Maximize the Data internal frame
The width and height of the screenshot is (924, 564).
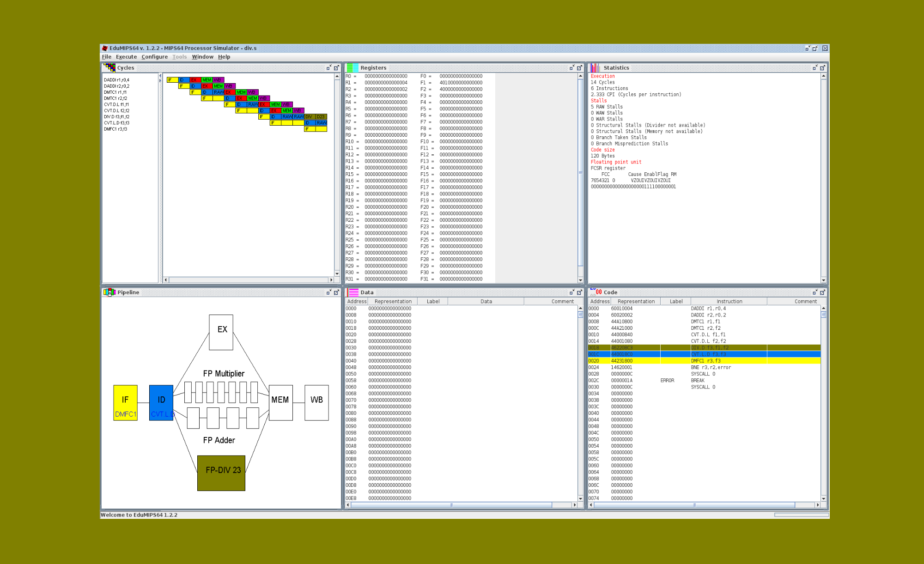click(x=579, y=292)
